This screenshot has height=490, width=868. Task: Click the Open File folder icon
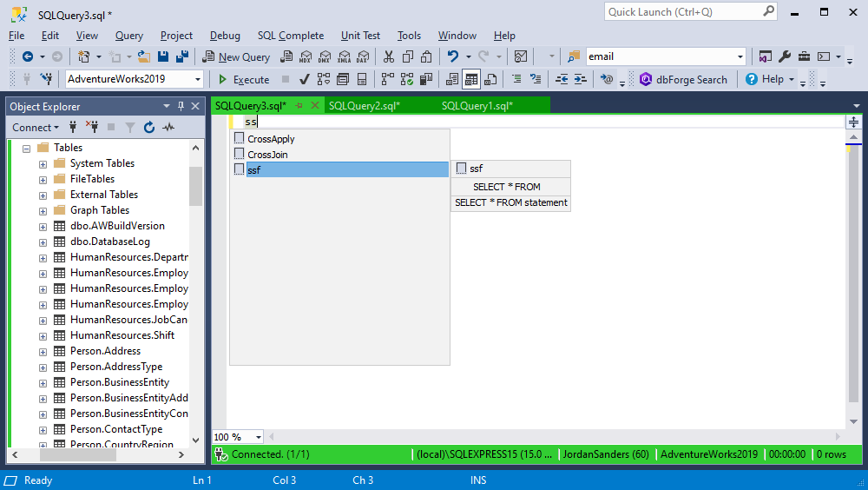pos(144,56)
